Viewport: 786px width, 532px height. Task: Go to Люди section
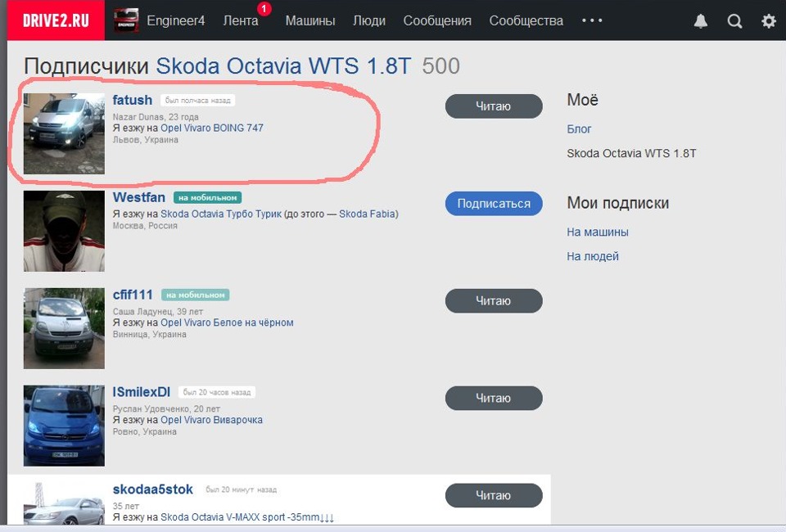[369, 20]
